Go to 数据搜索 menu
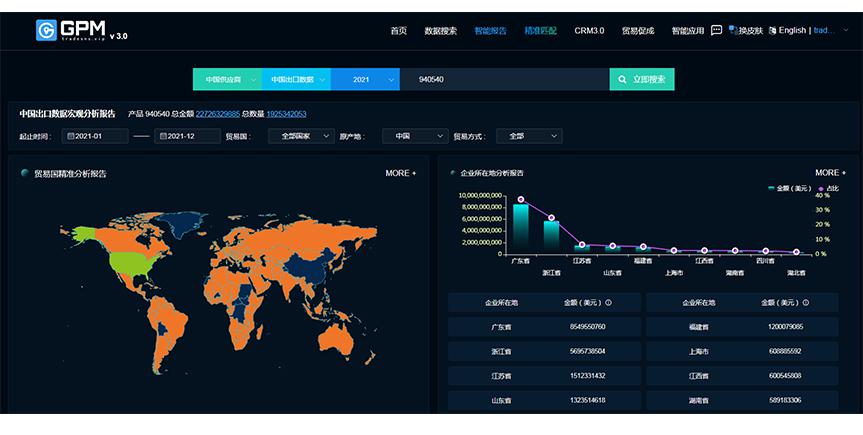 pyautogui.click(x=440, y=31)
